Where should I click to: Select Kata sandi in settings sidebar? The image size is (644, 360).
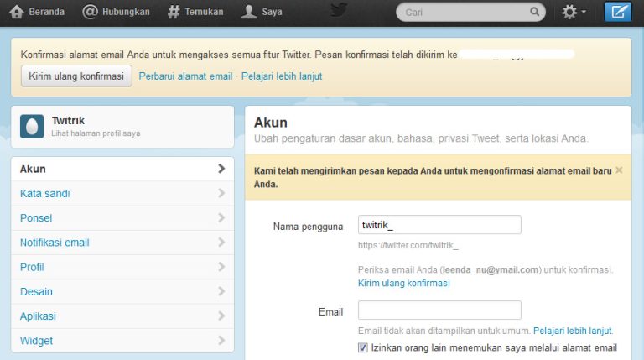(x=122, y=193)
